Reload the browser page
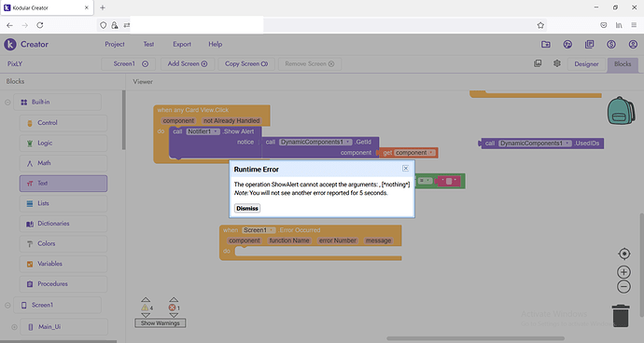644x343 pixels. [x=40, y=25]
